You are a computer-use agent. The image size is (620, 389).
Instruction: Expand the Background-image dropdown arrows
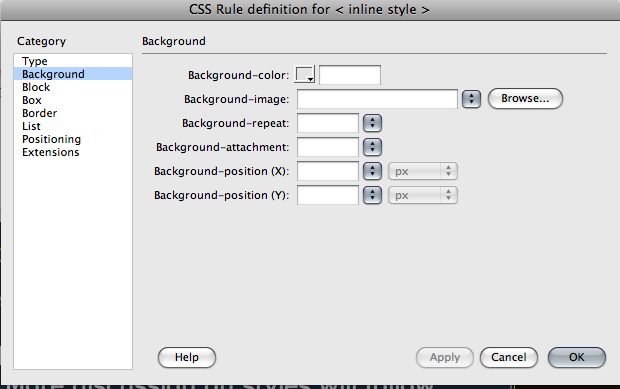coord(471,99)
